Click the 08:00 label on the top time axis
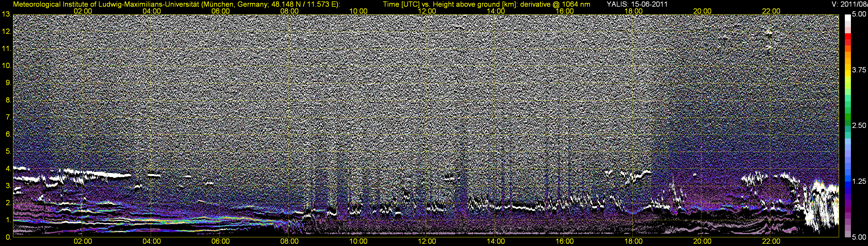Viewport: 868px width, 246px height. pos(289,11)
